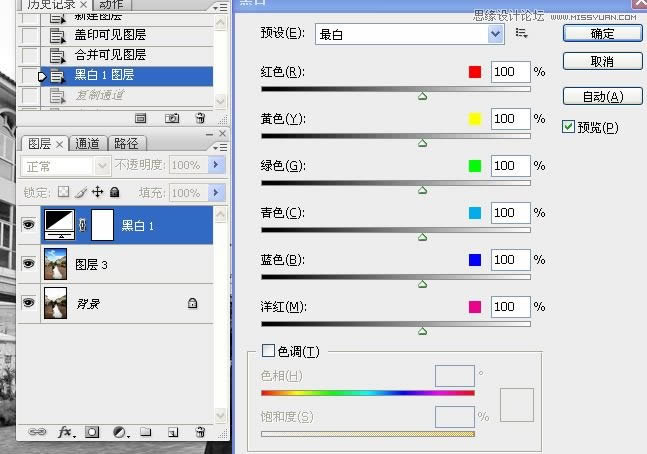Toggle the 预览(P) preview checkbox
This screenshot has width=647, height=454.
568,127
